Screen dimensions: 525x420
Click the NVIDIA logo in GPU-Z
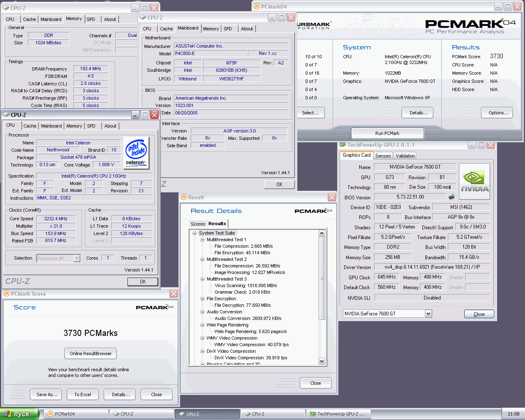[475, 182]
